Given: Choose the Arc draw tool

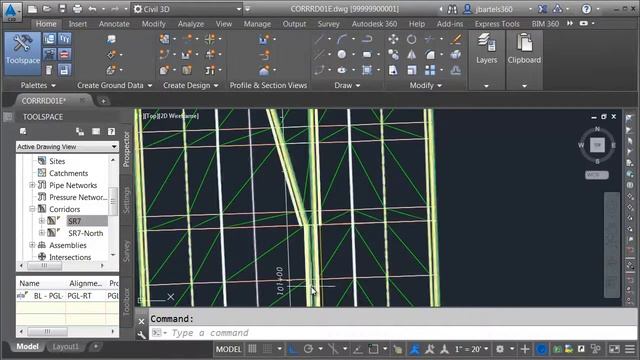Looking at the screenshot, I should tap(342, 39).
